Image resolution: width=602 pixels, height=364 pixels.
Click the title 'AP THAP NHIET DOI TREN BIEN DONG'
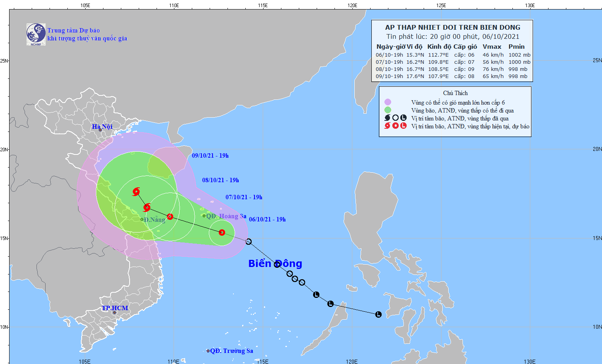(453, 27)
